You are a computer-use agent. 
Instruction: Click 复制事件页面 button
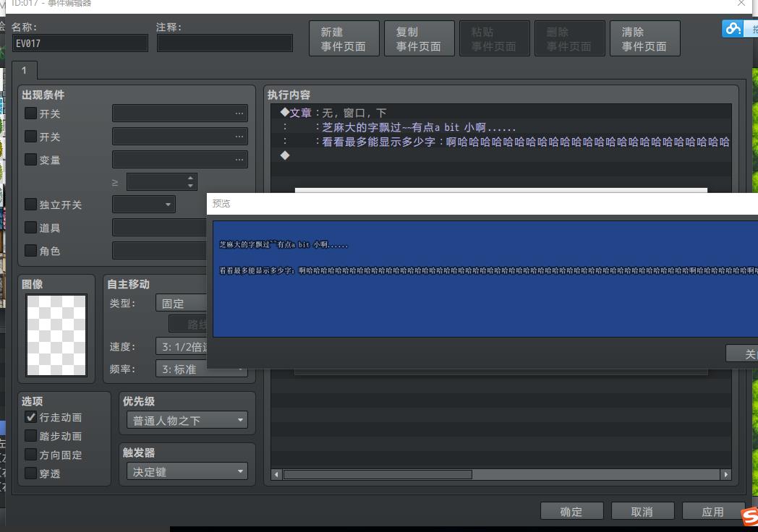tap(419, 38)
